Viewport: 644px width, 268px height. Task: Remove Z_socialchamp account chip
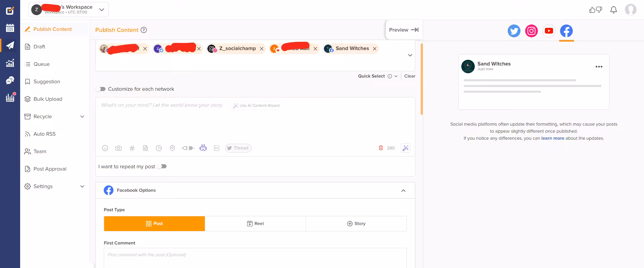[x=262, y=49]
